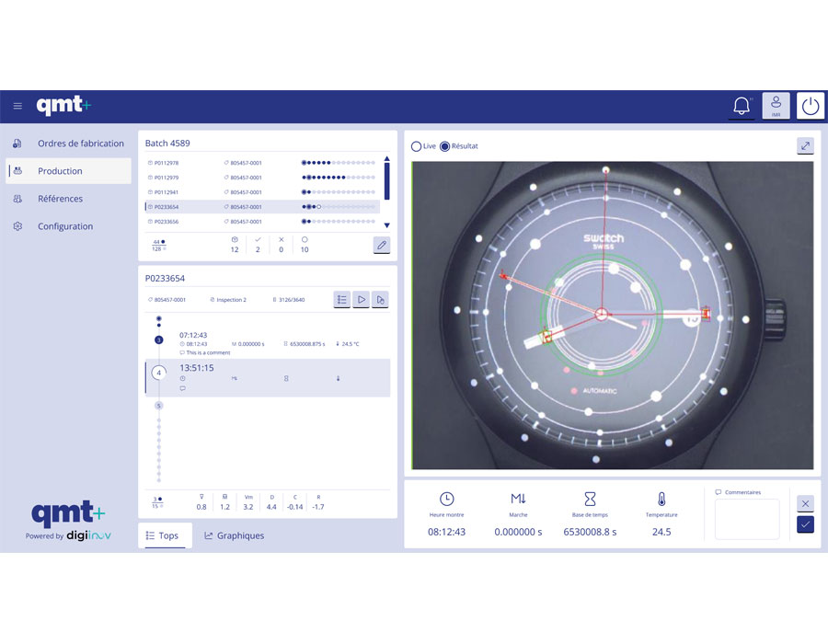Click the manual pointer selection icon
The width and height of the screenshot is (828, 644).
[381, 299]
